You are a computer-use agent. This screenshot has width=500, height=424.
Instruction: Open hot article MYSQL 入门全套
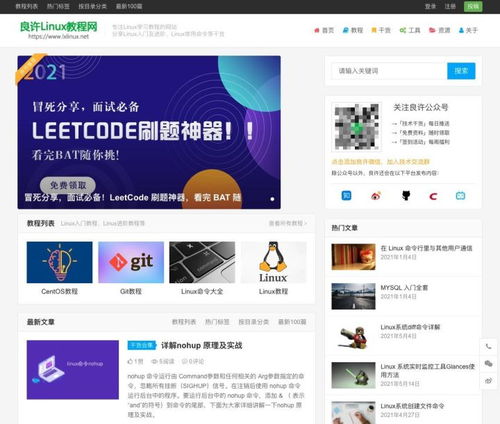[404, 288]
